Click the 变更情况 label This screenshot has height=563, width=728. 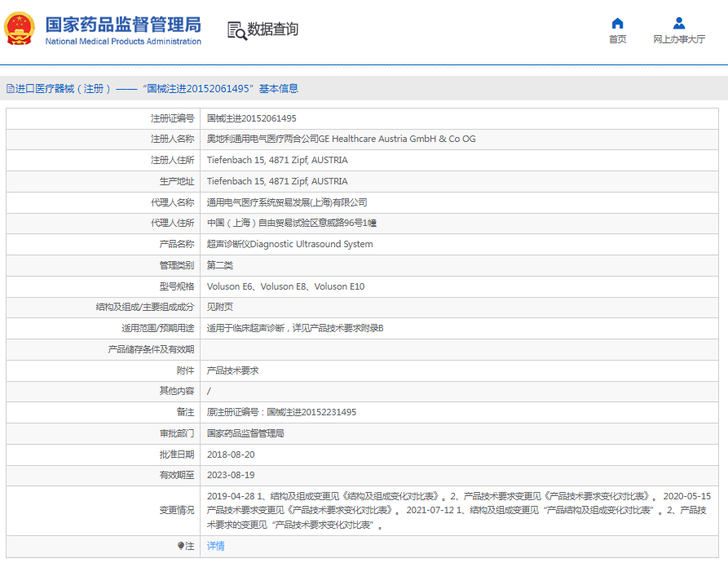(x=176, y=511)
